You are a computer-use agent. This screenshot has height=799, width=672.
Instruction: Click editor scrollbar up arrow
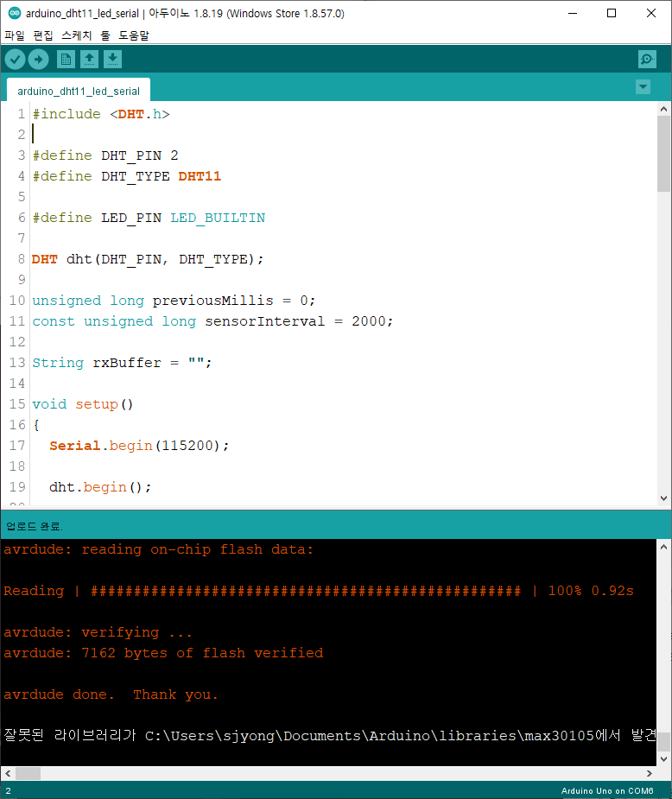coord(663,109)
